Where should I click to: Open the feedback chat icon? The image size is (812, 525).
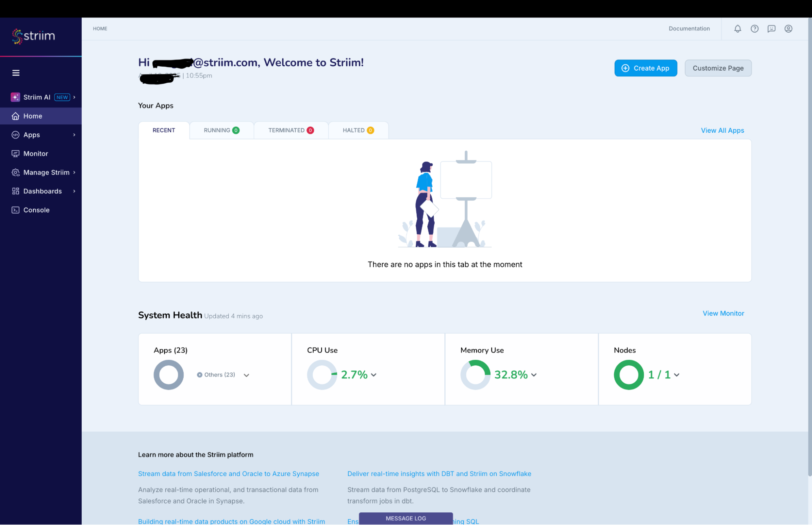771,28
